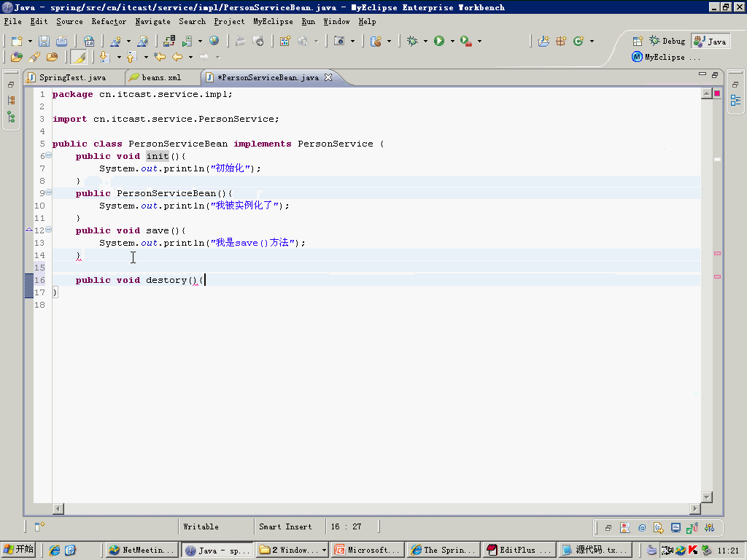Toggle the Mark Occurrences highlighter icon

coord(79,57)
